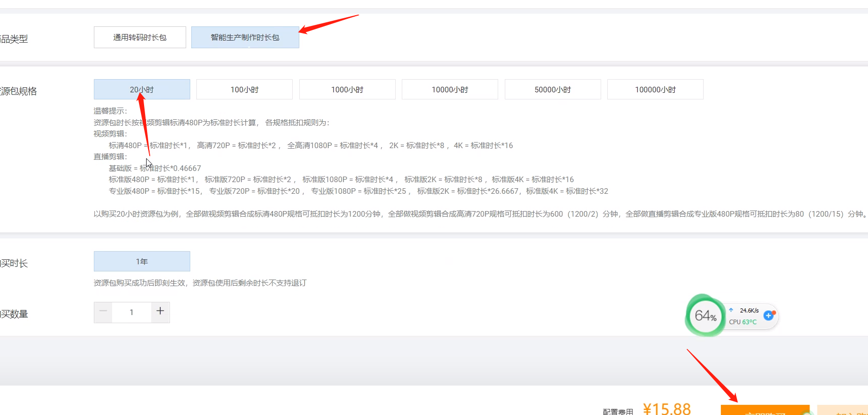The width and height of the screenshot is (868, 415).
Task: Click the ¥15.88 configuration fee amount
Action: (x=667, y=408)
